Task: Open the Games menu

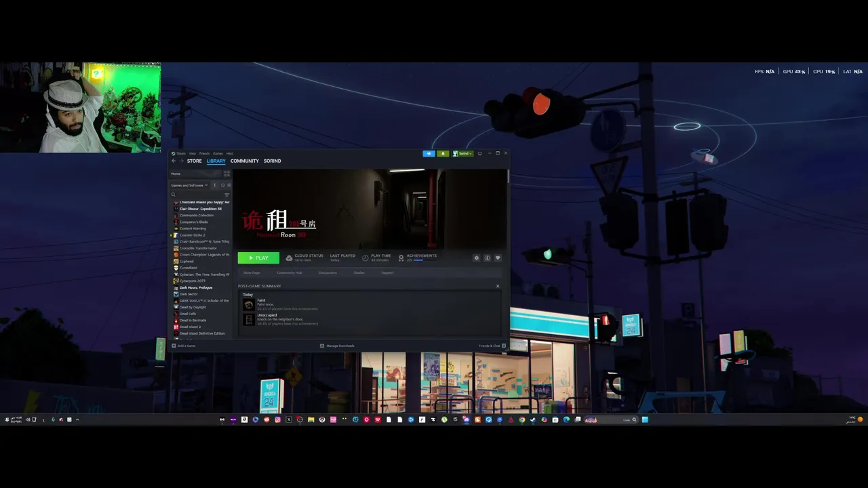Action: pyautogui.click(x=218, y=154)
